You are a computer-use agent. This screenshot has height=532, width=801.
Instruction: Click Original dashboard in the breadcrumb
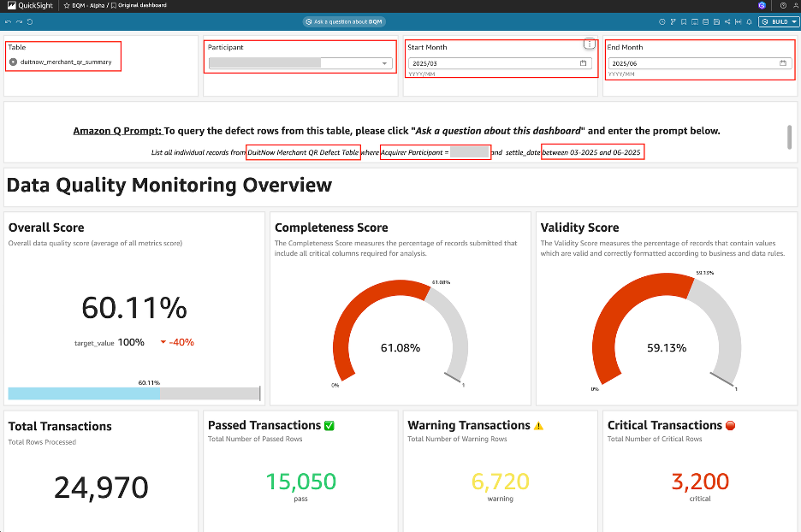tap(141, 5)
